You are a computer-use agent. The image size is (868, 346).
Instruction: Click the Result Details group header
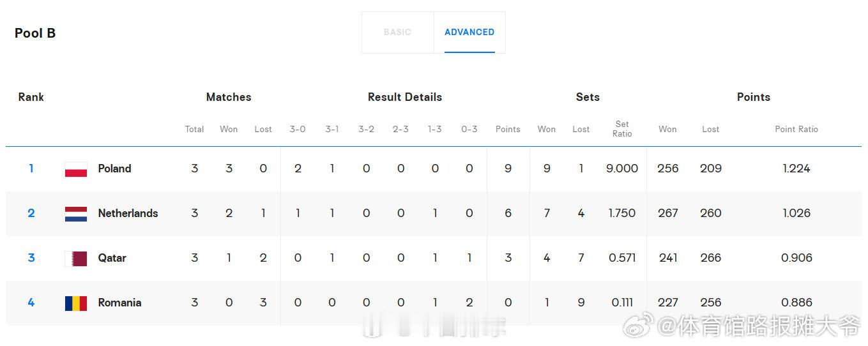click(405, 97)
